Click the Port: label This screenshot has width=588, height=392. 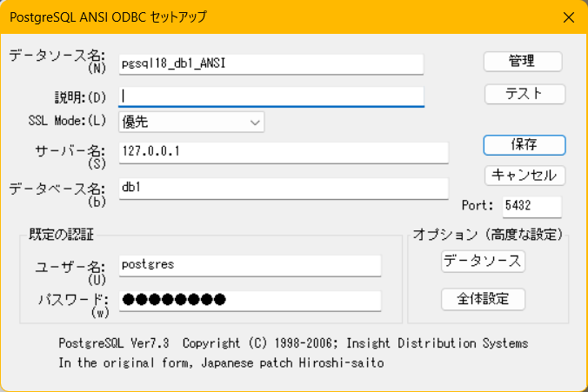tap(477, 205)
